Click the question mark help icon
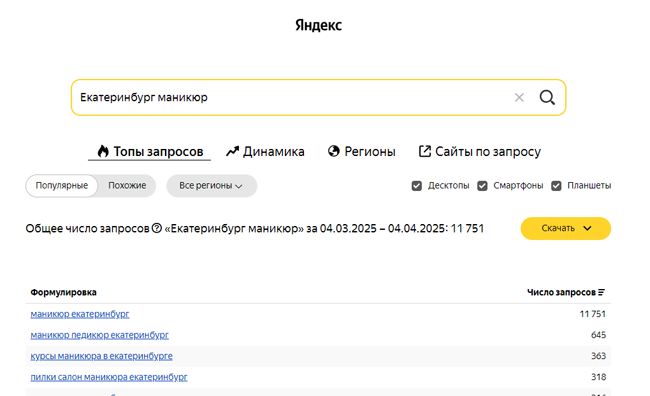Viewport: 650px width, 396px height. point(157,228)
